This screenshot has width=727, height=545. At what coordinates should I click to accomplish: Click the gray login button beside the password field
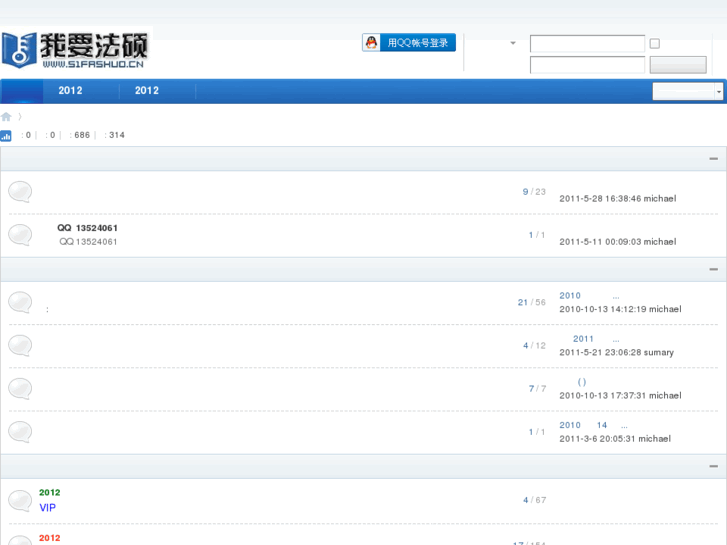coord(678,65)
